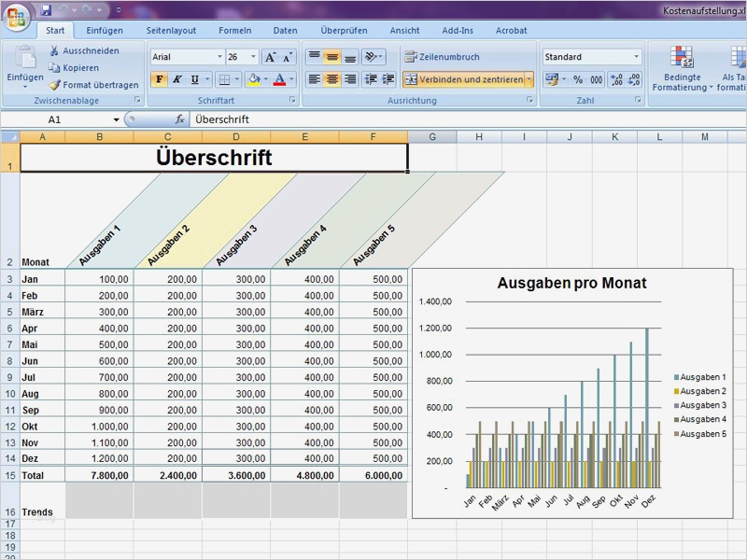Toggle increase decimal places
Viewport: 747px width, 560px height.
click(x=616, y=78)
